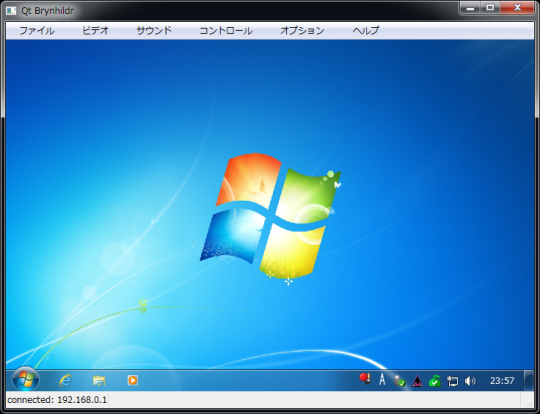Click the IME input mode A icon

(x=382, y=380)
